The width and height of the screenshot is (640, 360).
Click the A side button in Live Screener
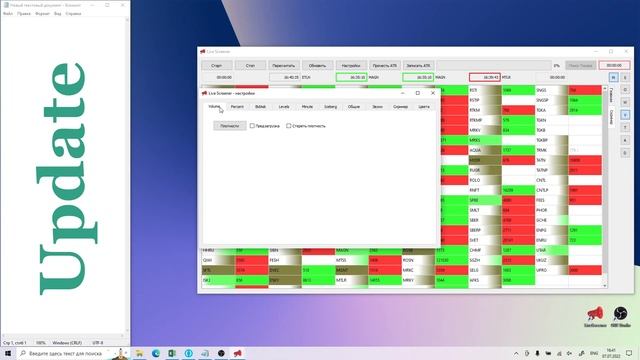(625, 140)
